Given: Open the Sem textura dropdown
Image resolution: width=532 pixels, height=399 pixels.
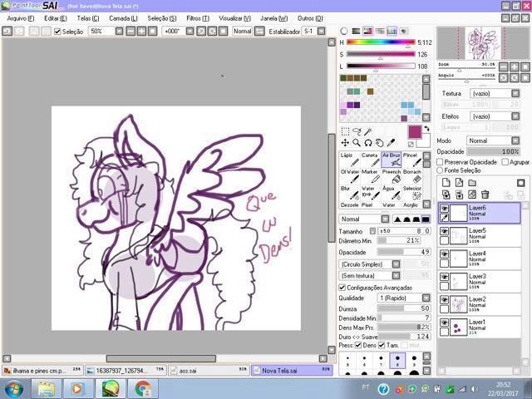Looking at the screenshot, I should pos(396,275).
